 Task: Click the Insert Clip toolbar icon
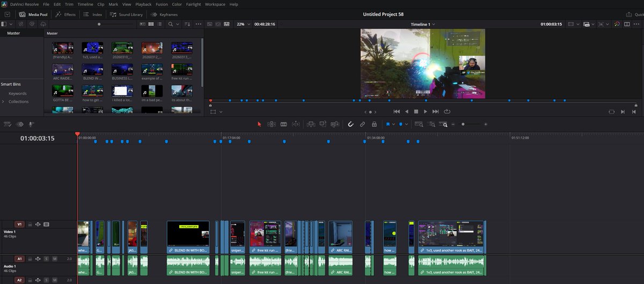pos(311,124)
